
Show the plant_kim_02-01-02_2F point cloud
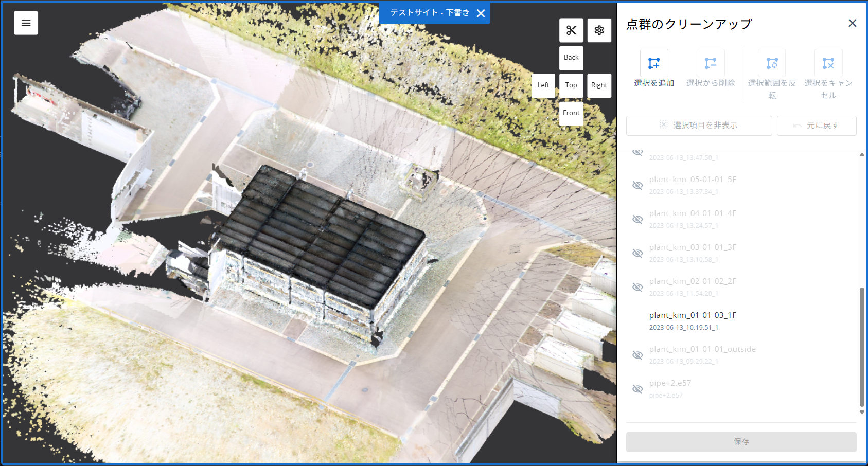coord(637,287)
